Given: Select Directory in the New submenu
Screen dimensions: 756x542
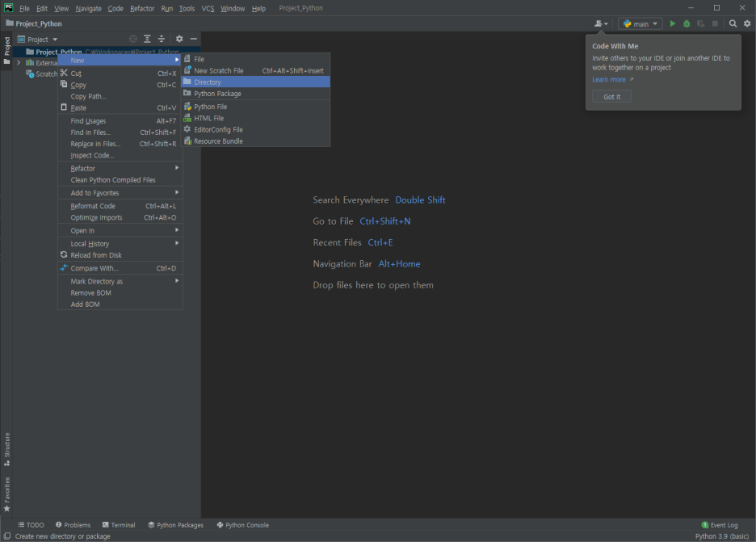Looking at the screenshot, I should (x=255, y=82).
